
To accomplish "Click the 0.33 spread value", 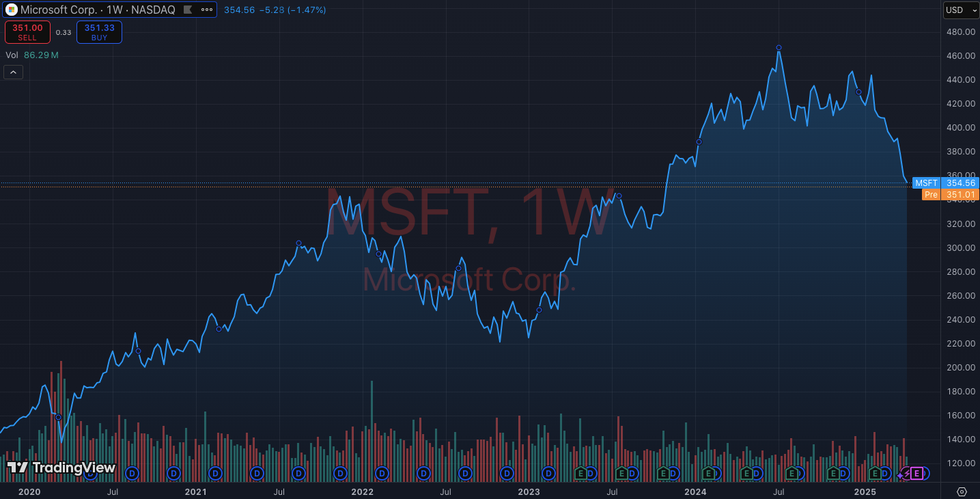I will (64, 32).
